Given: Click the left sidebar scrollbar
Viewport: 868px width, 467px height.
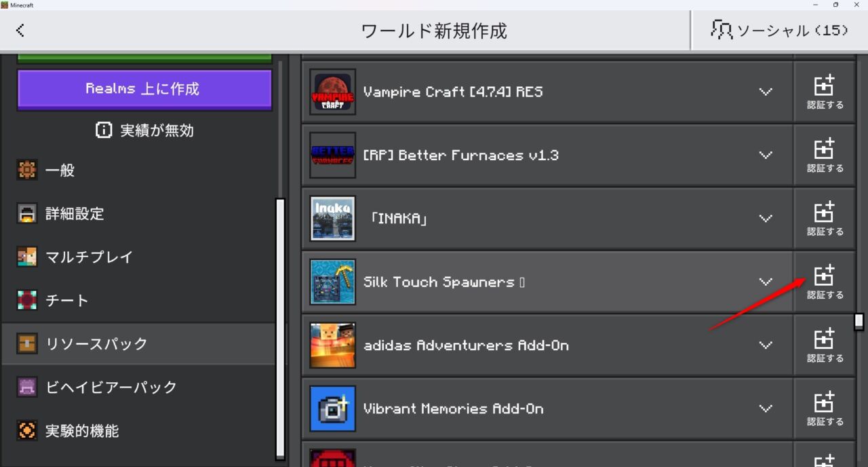Looking at the screenshot, I should tap(280, 329).
